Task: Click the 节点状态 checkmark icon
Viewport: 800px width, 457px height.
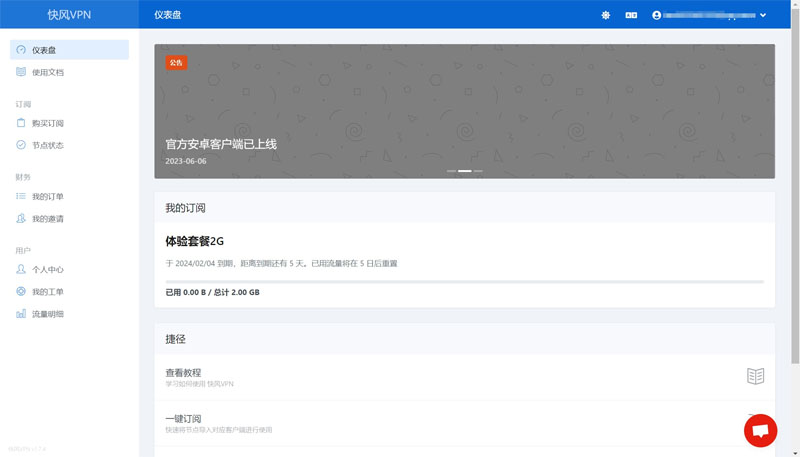Action: 21,145
